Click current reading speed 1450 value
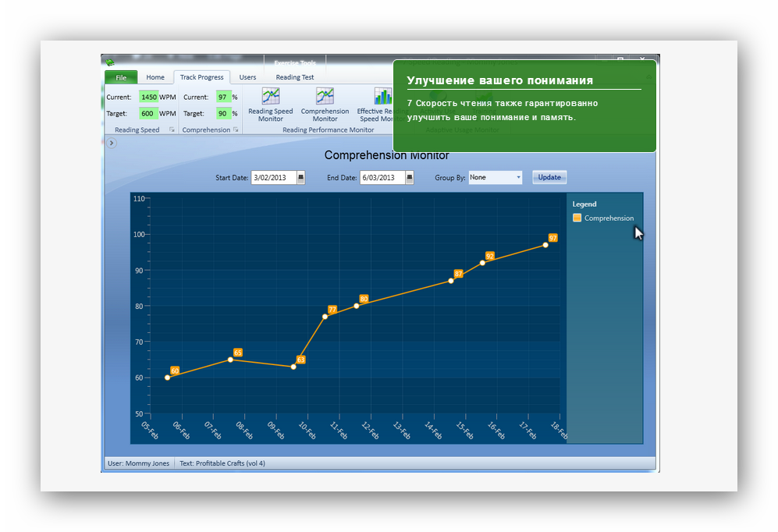778x532 pixels. pyautogui.click(x=148, y=98)
